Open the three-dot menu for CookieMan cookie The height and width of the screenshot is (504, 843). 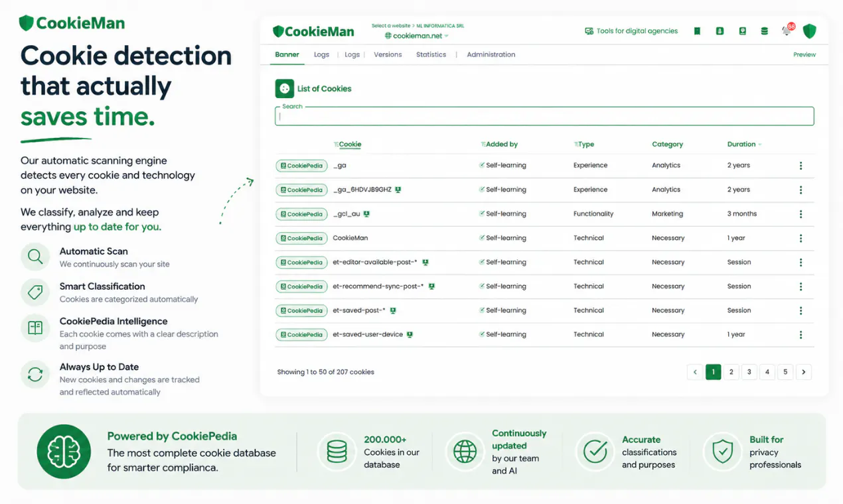click(801, 238)
